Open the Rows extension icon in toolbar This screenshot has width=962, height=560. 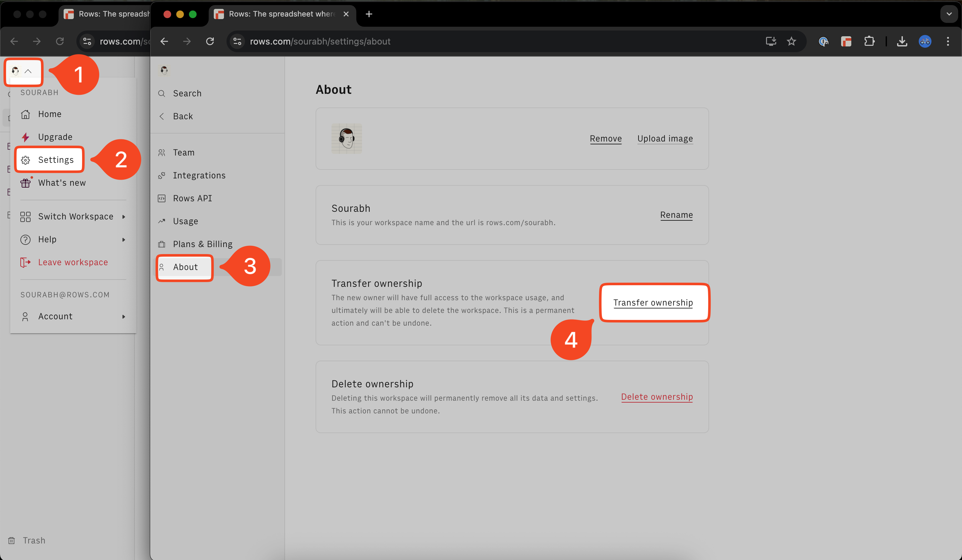[846, 41]
